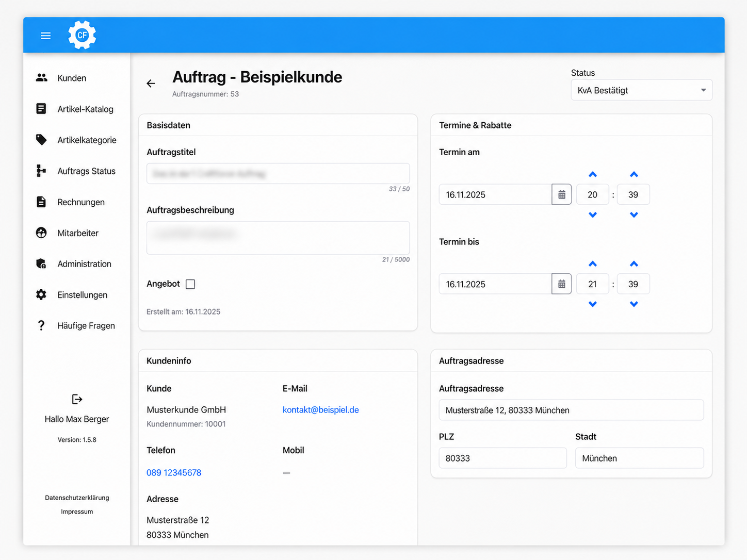Click the Kundennummer: 10001 text
This screenshot has height=560, width=747.
[x=186, y=424]
